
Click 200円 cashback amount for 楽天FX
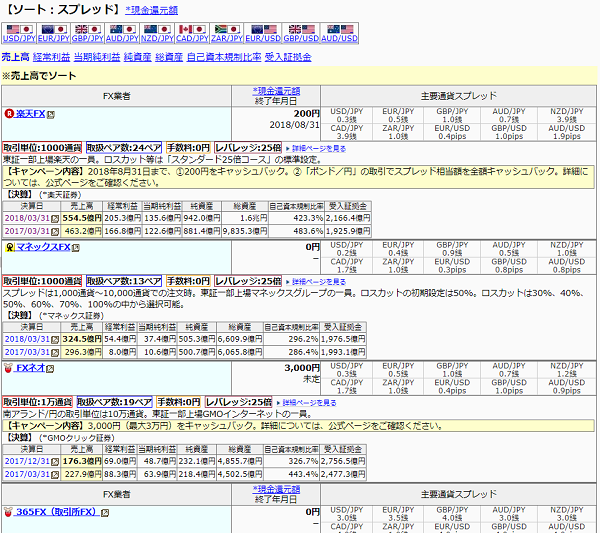pyautogui.click(x=307, y=114)
